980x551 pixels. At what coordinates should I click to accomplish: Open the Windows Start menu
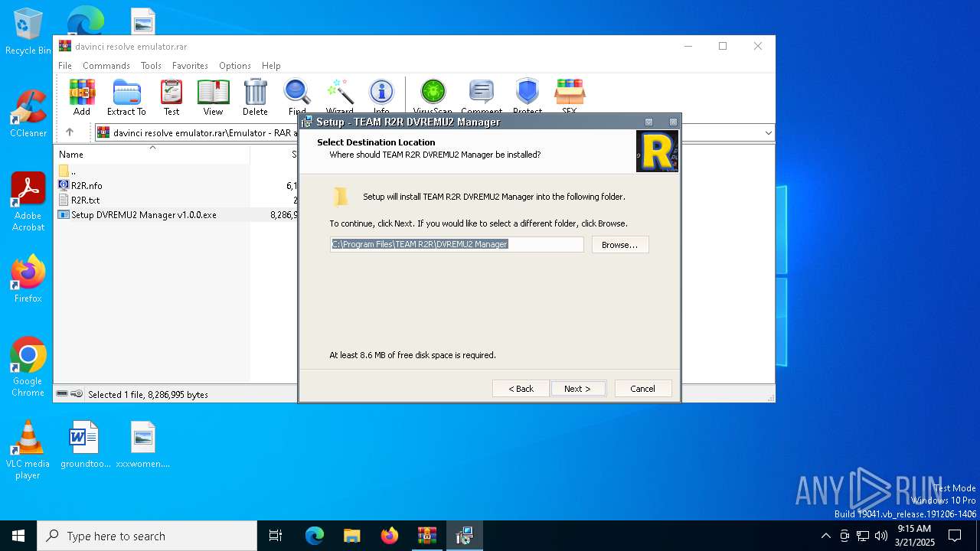coord(18,536)
